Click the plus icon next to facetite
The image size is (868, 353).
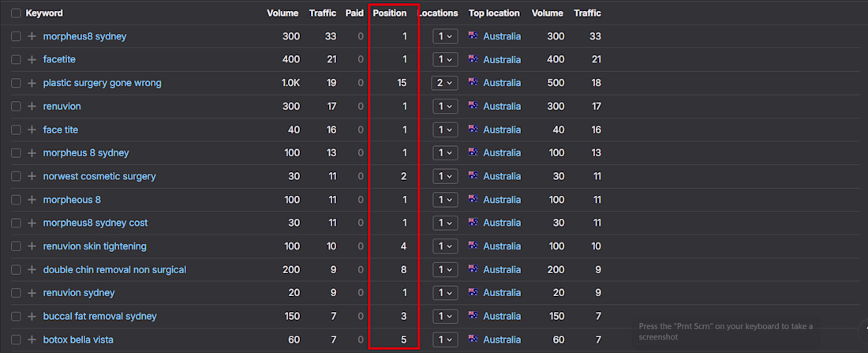(x=32, y=60)
